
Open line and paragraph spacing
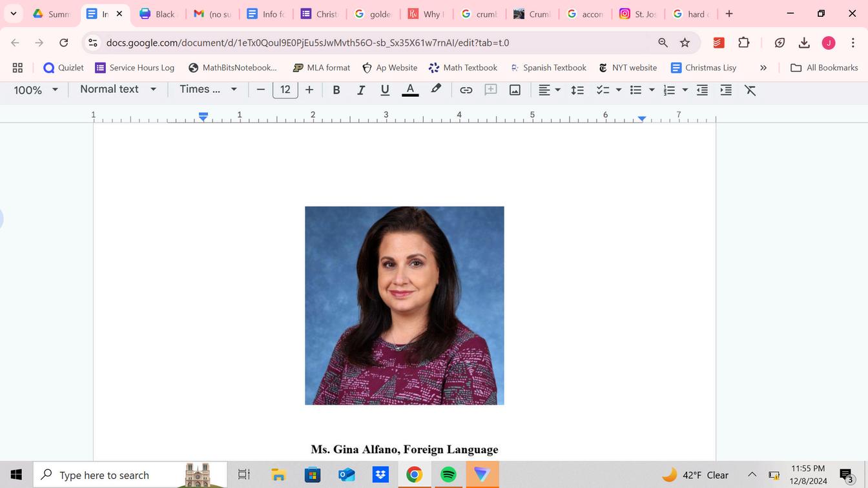pos(577,90)
